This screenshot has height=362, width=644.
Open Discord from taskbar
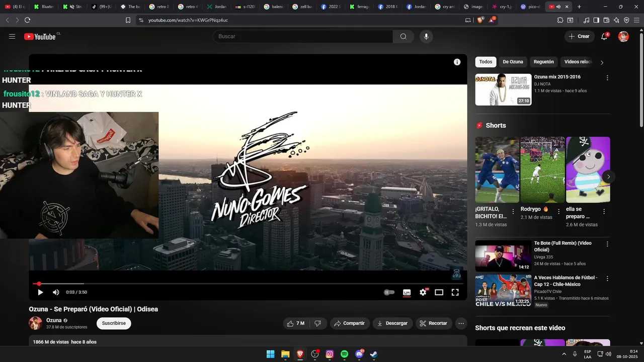pos(359,354)
